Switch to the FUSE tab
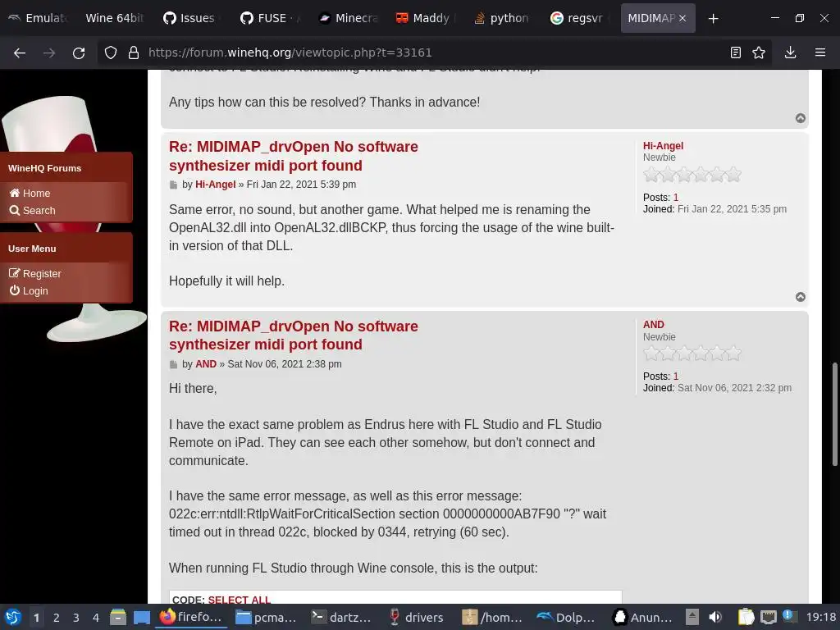The image size is (840, 630). (x=269, y=18)
